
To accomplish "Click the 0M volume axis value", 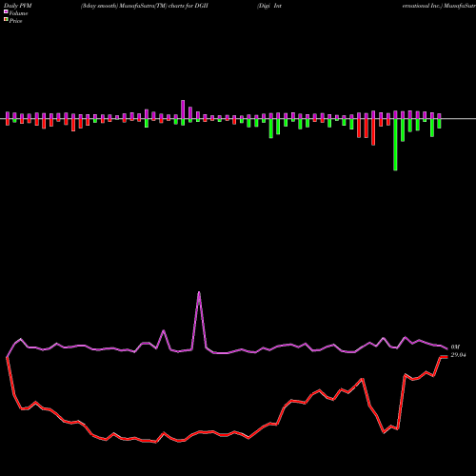I will pyautogui.click(x=455, y=347).
